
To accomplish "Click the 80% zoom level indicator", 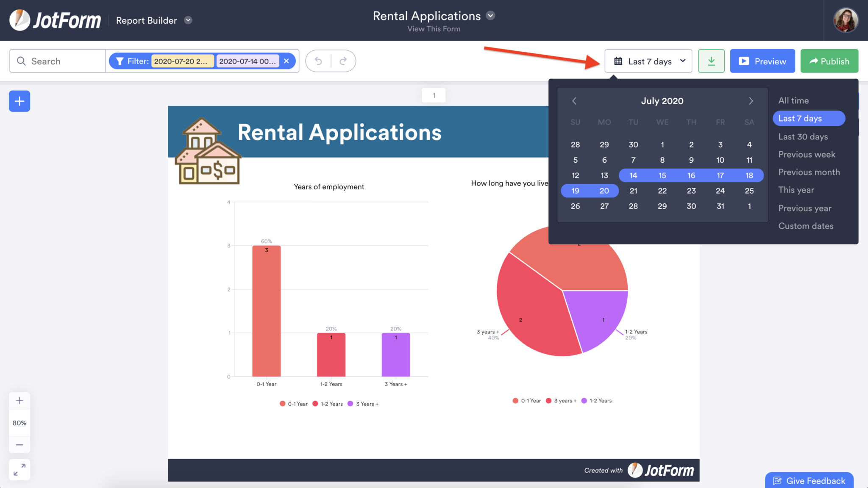I will click(19, 422).
